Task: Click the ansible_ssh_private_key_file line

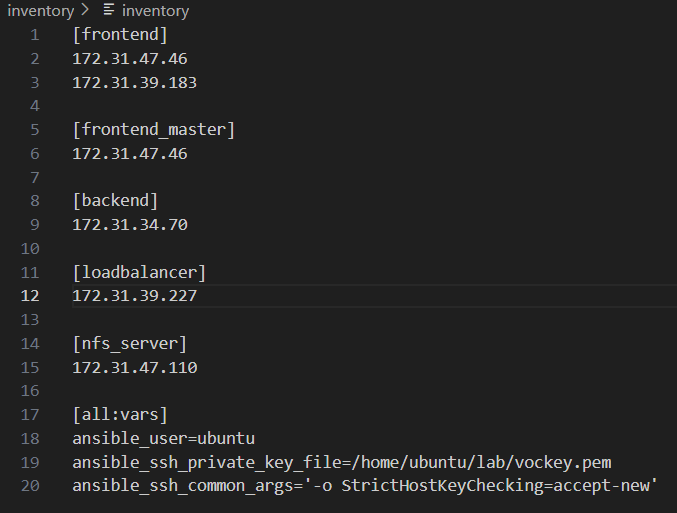Action: point(341,463)
